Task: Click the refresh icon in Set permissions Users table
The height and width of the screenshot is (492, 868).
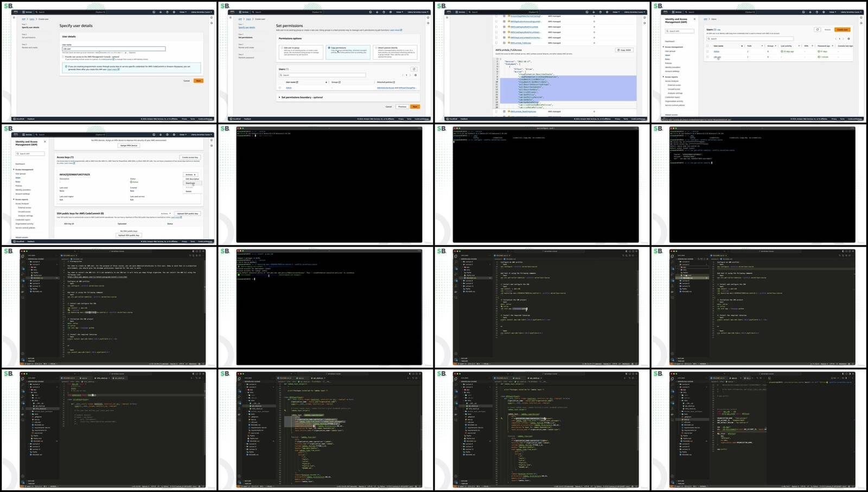Action: [414, 69]
